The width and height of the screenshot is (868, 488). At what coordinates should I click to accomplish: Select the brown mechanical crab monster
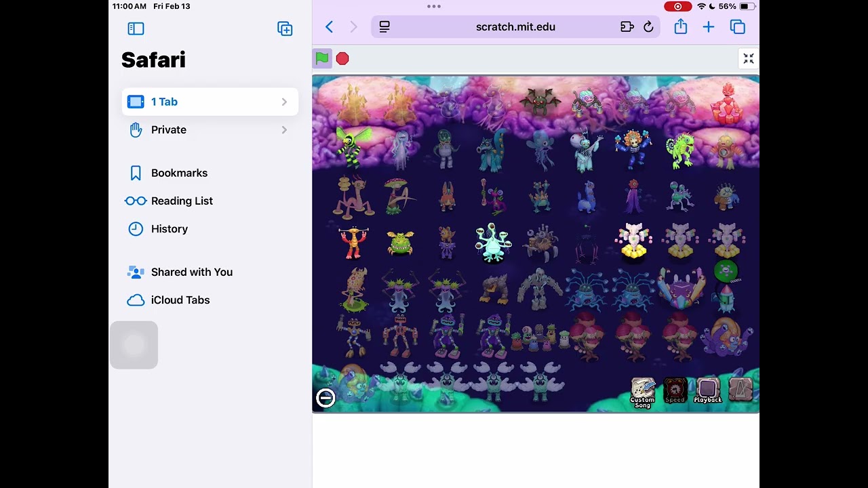point(540,243)
